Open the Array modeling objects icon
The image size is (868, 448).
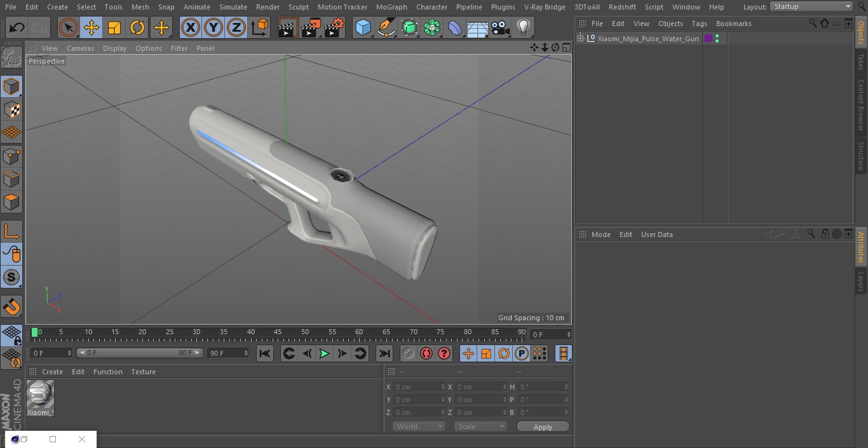point(432,27)
